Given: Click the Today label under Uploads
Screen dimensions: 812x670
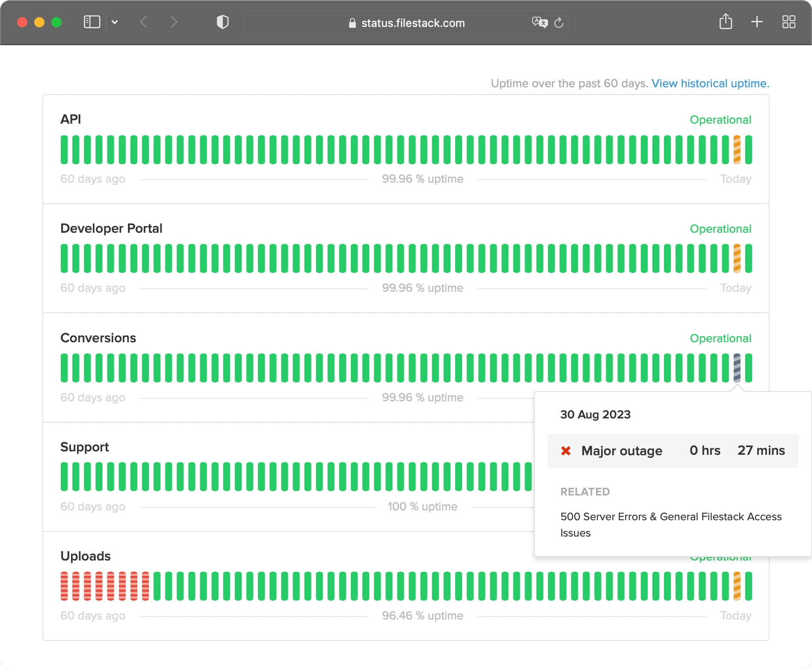Looking at the screenshot, I should [735, 616].
